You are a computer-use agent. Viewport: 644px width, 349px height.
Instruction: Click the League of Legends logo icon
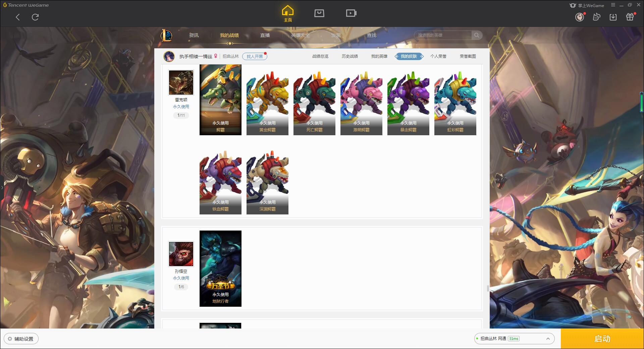pyautogui.click(x=166, y=35)
